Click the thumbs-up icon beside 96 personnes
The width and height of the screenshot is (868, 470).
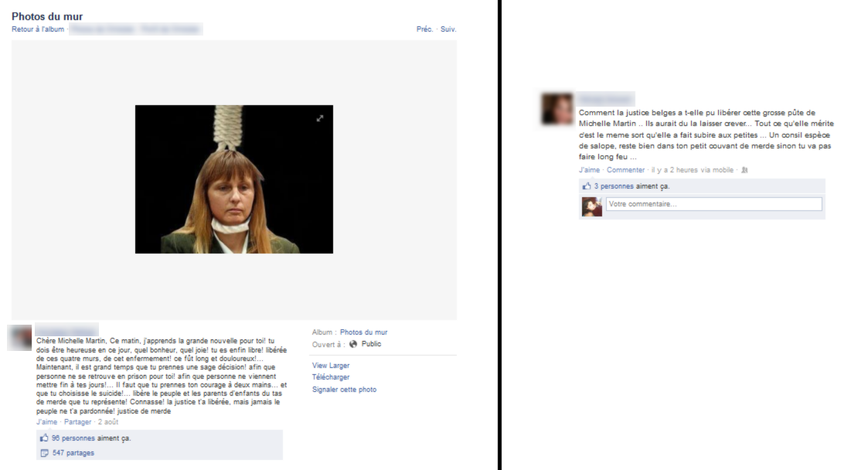point(44,438)
